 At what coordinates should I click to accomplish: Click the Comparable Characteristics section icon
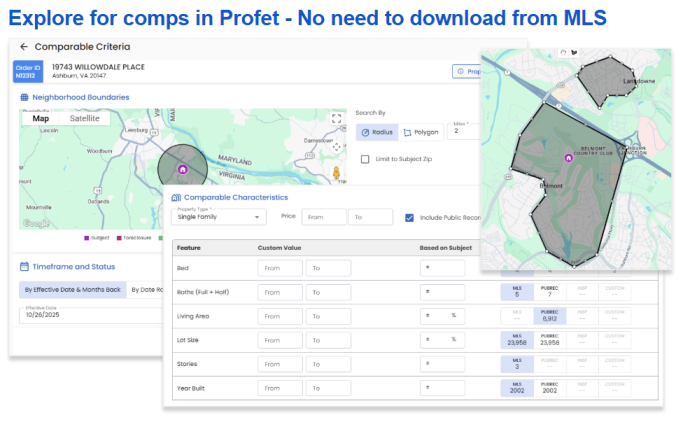pos(176,198)
